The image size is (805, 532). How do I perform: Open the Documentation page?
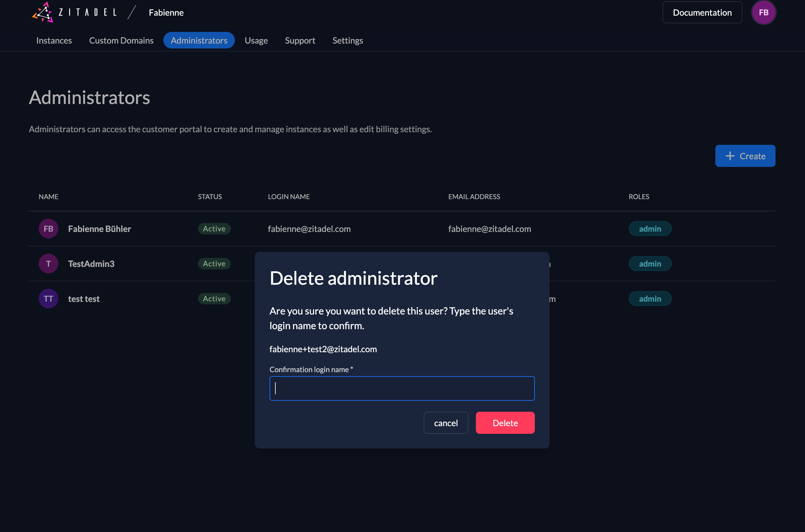coord(702,12)
